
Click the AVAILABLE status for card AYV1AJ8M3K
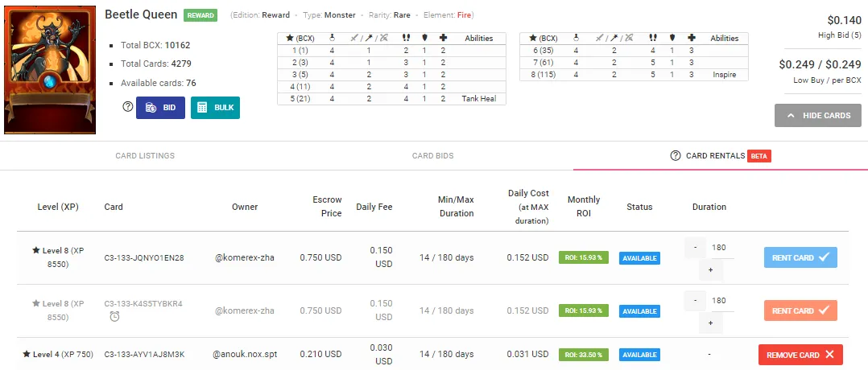[639, 355]
